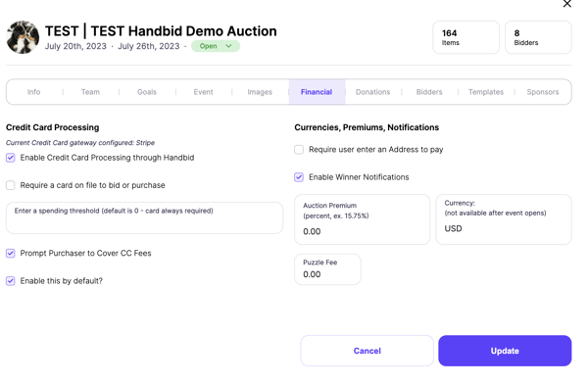
Task: View the 8 Bidders card
Action: (x=538, y=37)
